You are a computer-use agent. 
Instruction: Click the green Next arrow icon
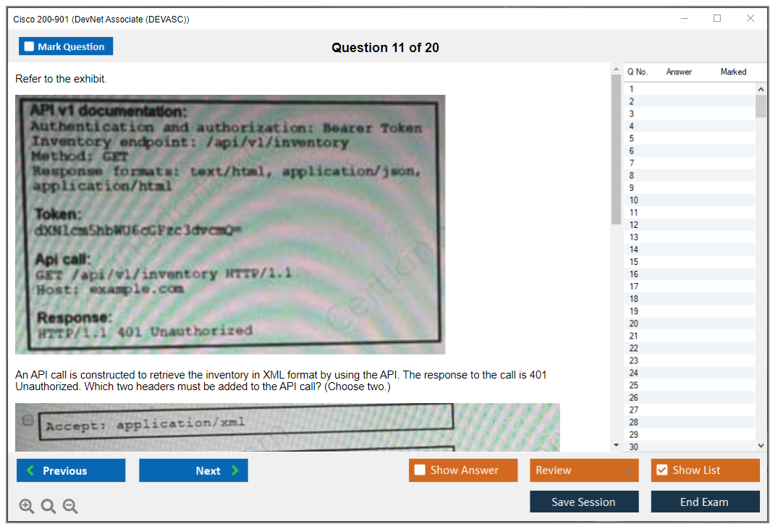click(x=234, y=470)
